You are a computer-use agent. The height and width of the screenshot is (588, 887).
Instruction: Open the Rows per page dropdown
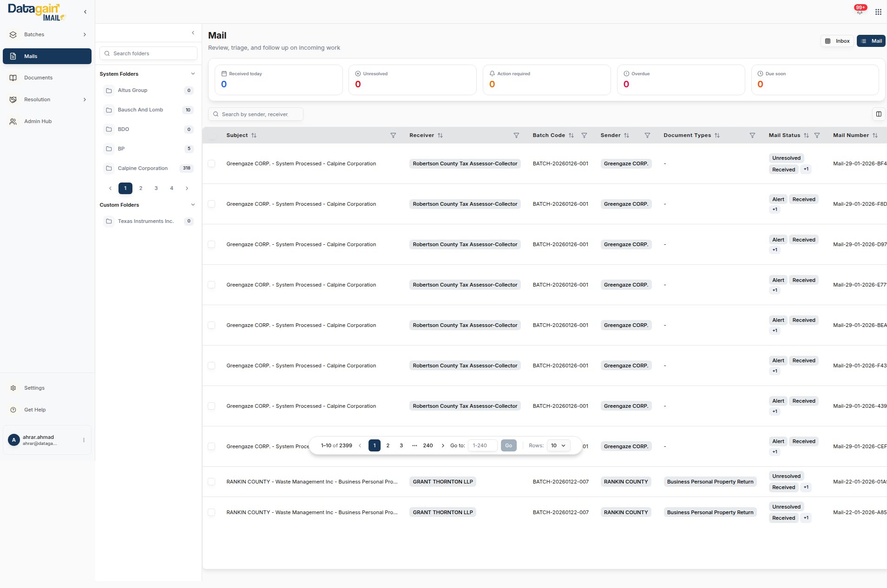click(x=558, y=446)
